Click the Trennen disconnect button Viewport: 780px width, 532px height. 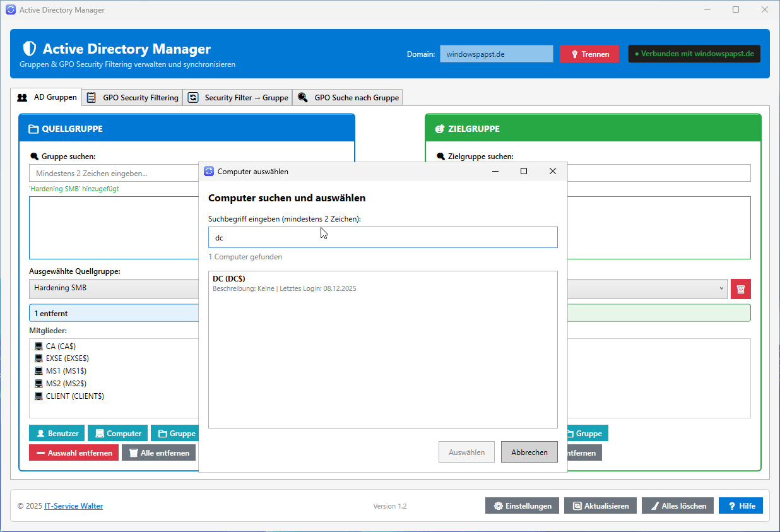(589, 54)
